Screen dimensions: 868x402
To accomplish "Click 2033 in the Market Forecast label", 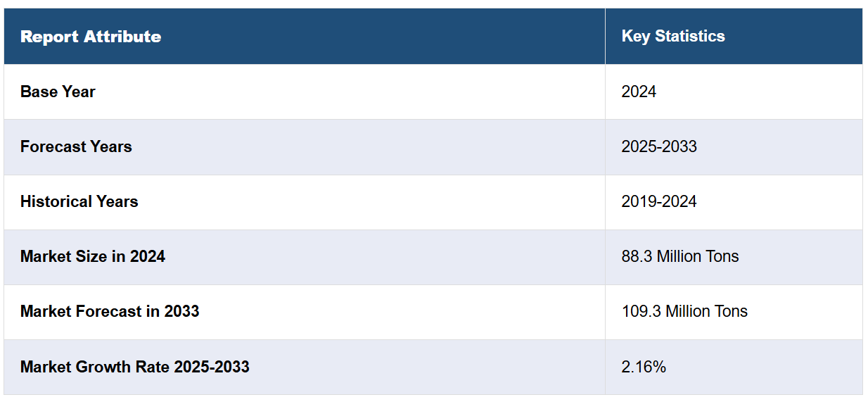I will point(181,311).
